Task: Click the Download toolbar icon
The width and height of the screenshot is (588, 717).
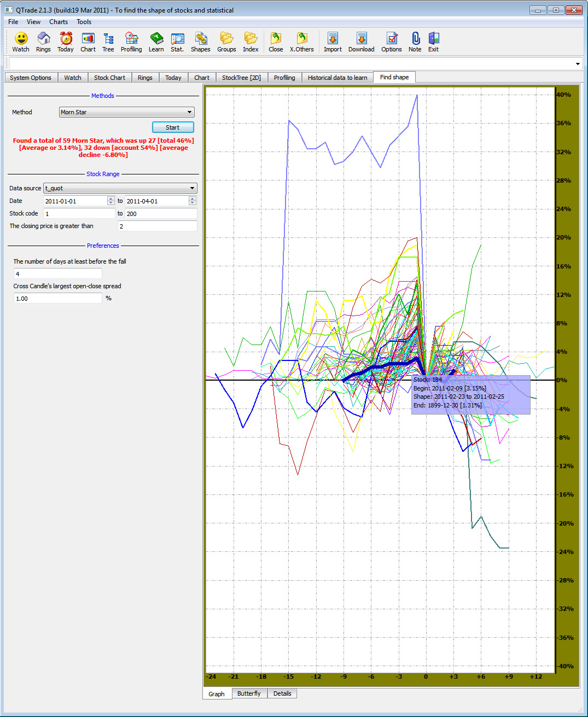Action: [361, 38]
